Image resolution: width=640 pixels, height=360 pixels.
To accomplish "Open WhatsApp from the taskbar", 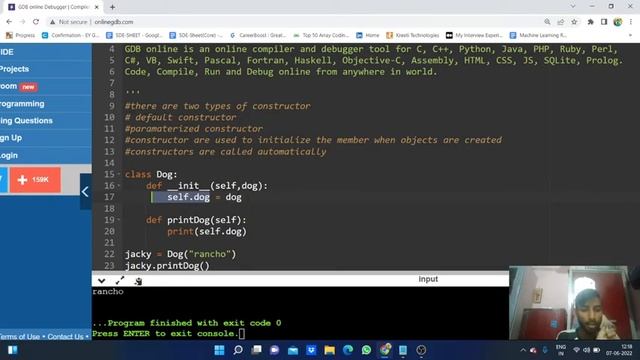I will [366, 350].
